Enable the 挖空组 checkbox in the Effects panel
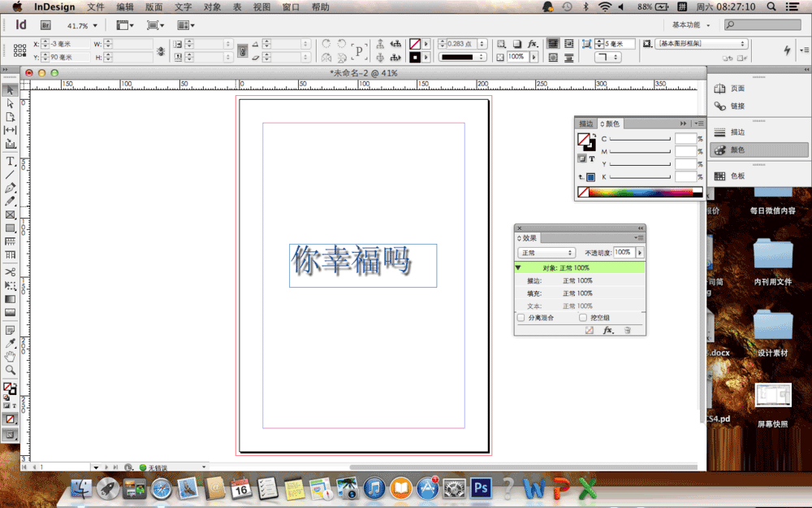This screenshot has height=508, width=812. pyautogui.click(x=584, y=317)
